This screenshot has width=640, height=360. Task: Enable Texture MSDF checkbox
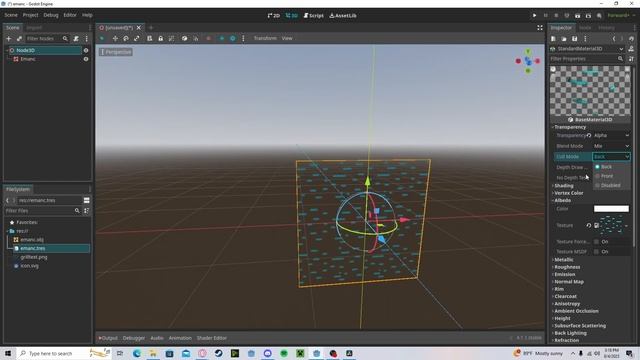tap(596, 252)
